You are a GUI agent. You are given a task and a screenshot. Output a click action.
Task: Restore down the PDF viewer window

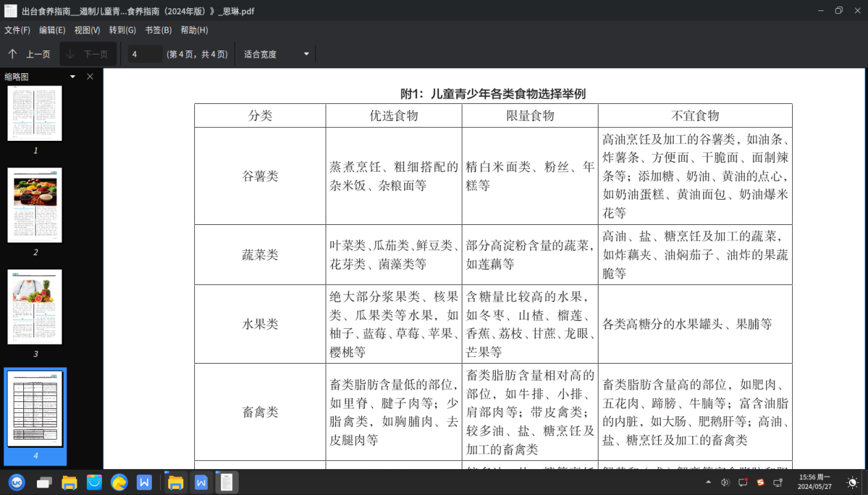click(839, 10)
